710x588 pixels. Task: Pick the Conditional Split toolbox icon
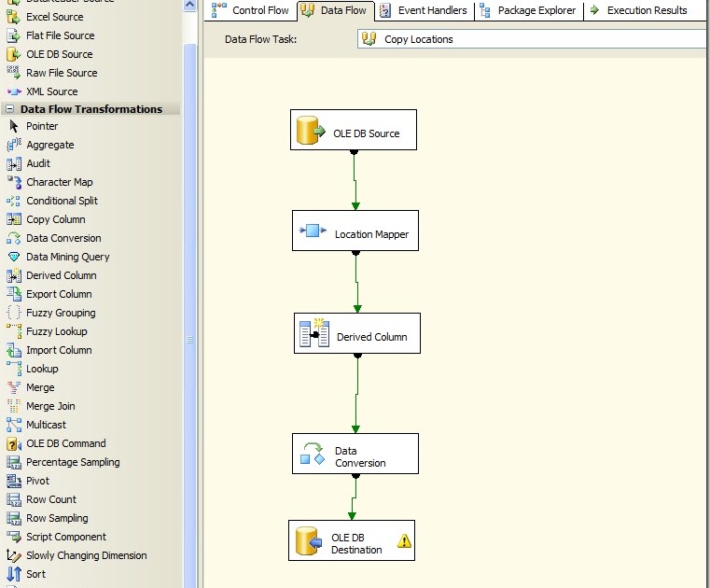click(13, 201)
